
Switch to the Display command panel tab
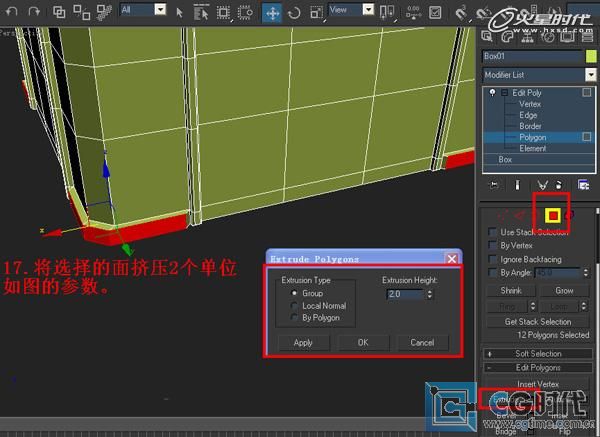click(567, 36)
